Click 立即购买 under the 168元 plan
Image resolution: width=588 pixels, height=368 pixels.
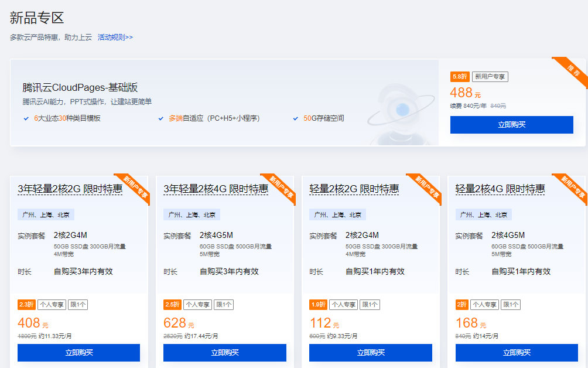click(517, 353)
